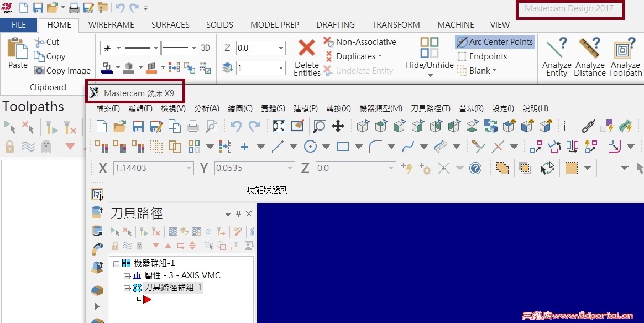Screen dimensions: 644x323
Task: Select the 刀具路徑群組-1 tree item
Action: click(x=173, y=287)
